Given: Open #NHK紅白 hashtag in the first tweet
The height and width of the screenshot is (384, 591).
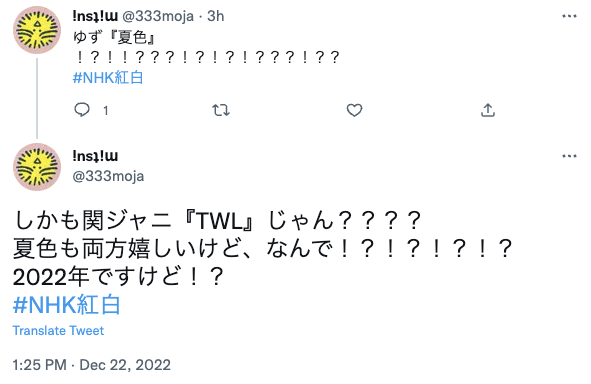Looking at the screenshot, I should [x=108, y=78].
